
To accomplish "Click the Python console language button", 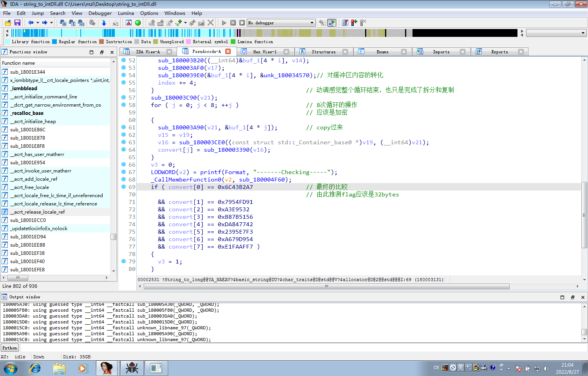I will [x=10, y=348].
